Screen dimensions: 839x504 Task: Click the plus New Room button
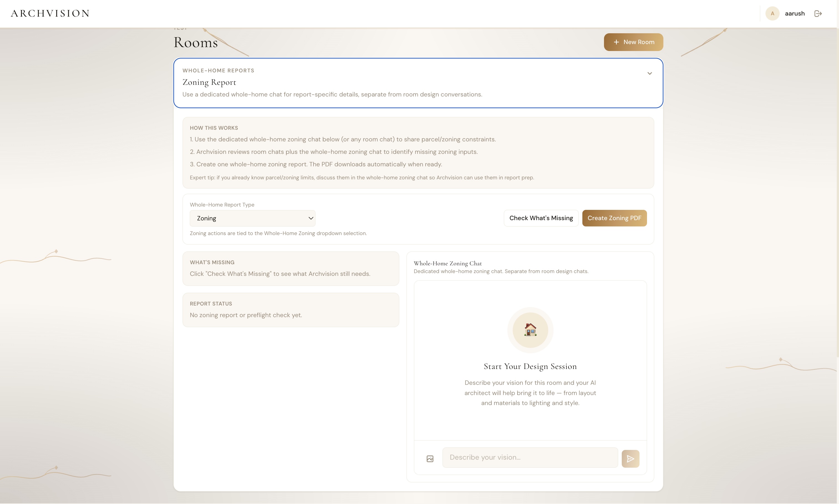click(633, 42)
